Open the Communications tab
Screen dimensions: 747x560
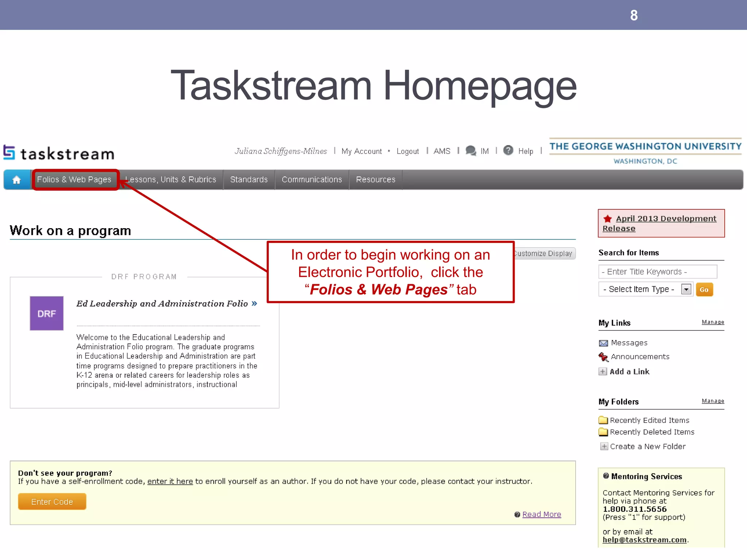click(312, 179)
